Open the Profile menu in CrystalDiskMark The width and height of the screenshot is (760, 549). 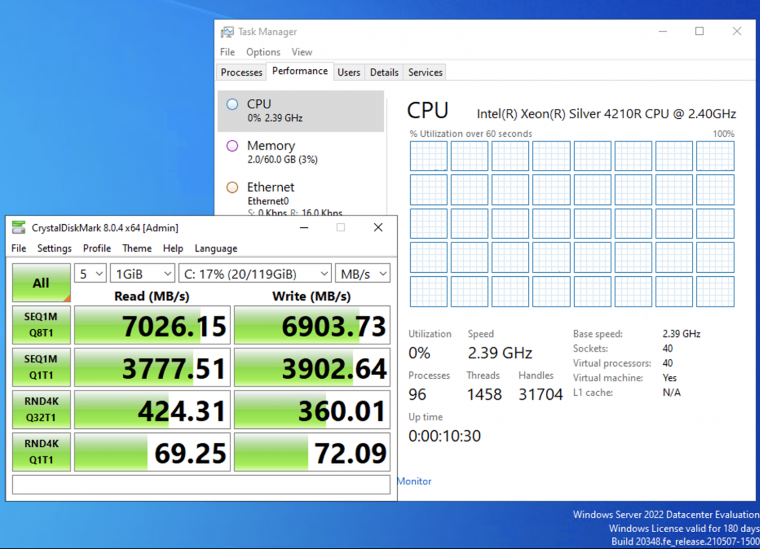point(97,249)
